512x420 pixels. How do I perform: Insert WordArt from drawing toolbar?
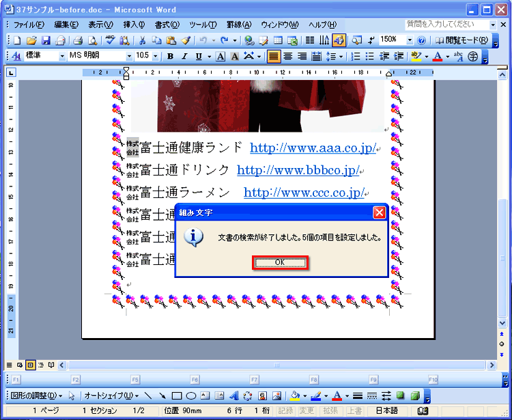(233, 396)
